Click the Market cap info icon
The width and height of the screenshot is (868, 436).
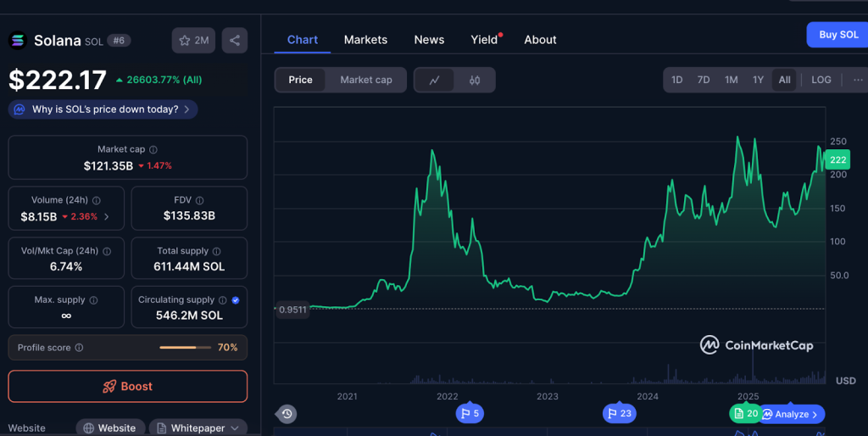pos(153,149)
